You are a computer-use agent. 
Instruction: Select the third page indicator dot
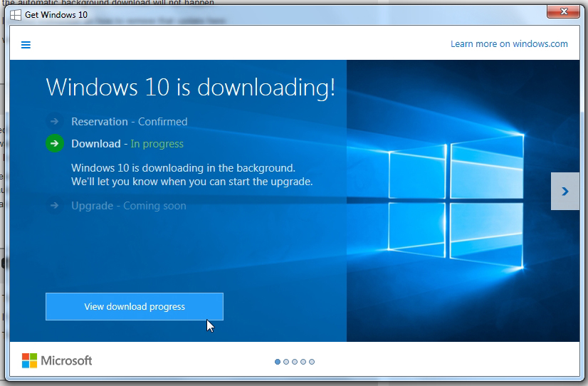[295, 362]
